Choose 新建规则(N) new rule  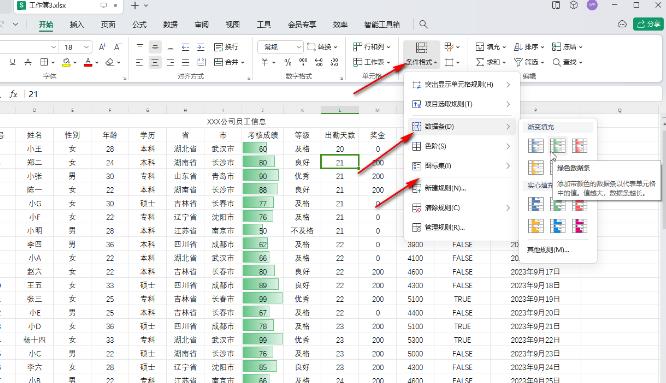pyautogui.click(x=461, y=188)
